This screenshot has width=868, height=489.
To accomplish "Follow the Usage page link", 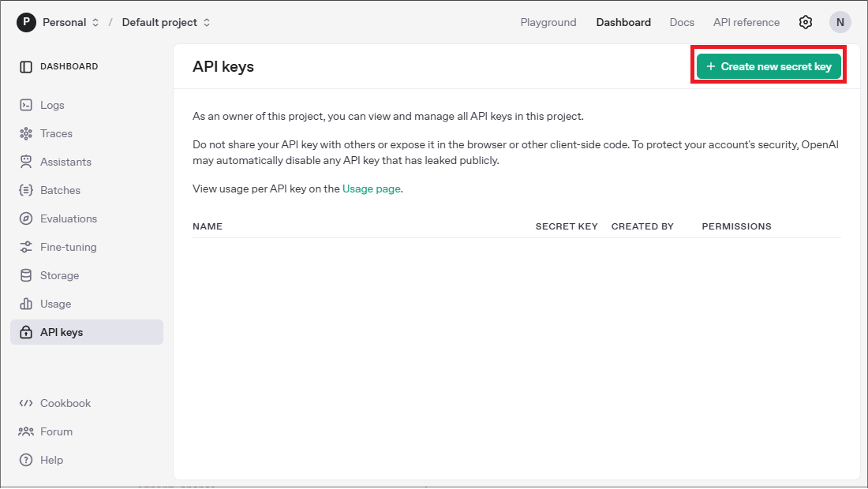I will point(371,189).
